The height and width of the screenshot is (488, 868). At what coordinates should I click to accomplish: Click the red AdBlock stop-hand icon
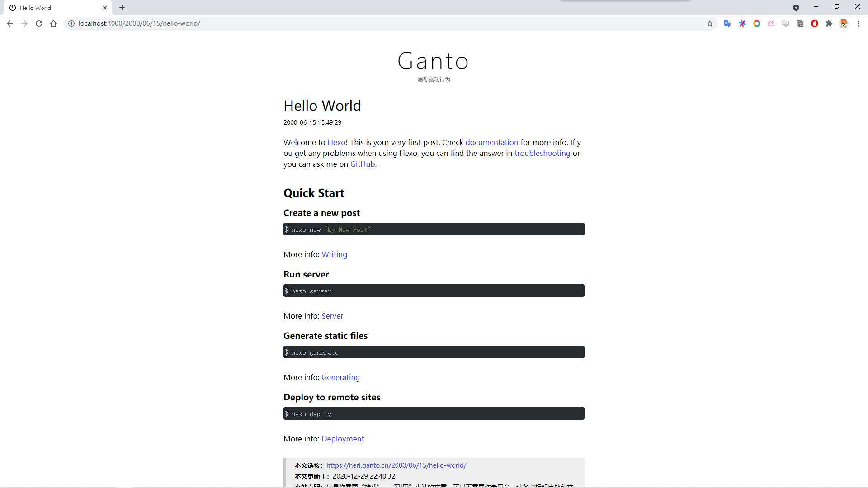point(815,23)
